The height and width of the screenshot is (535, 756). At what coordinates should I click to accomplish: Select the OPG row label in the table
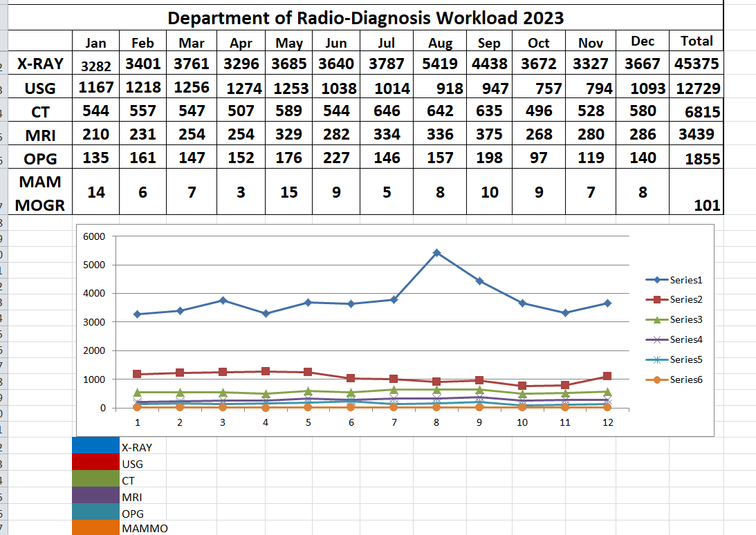[x=40, y=159]
